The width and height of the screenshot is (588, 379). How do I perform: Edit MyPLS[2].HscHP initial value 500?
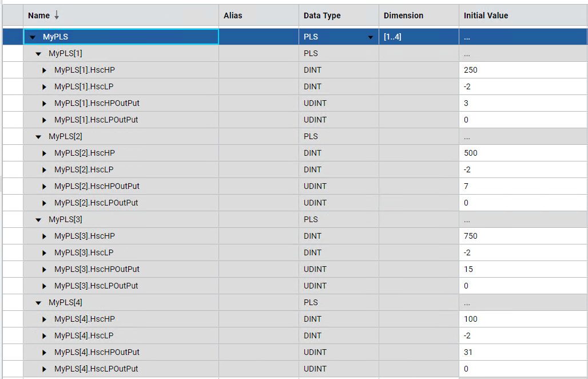(522, 153)
